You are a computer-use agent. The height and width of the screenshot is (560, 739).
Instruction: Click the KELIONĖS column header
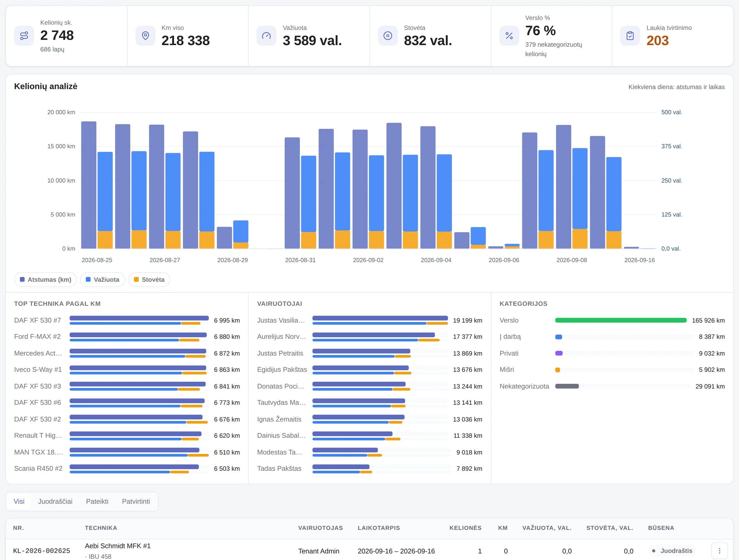pos(465,528)
